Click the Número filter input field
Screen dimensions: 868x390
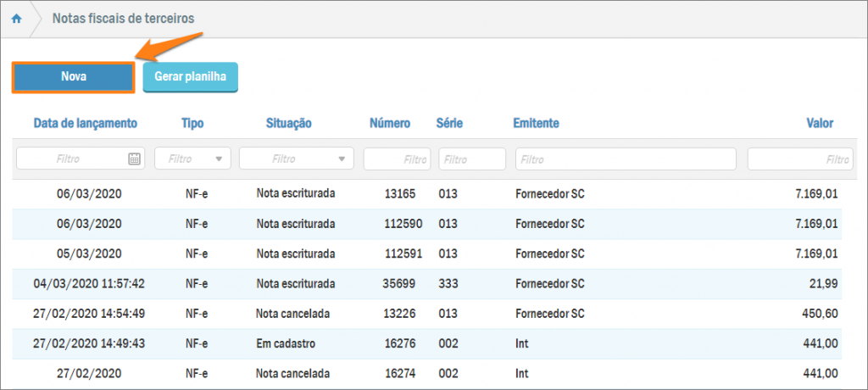tap(396, 159)
